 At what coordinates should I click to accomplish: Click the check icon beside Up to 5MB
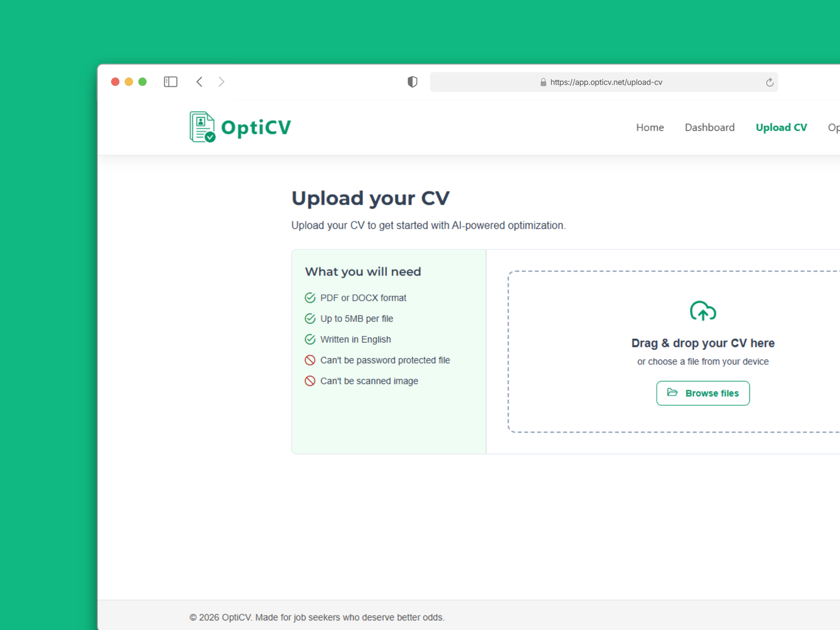click(x=310, y=319)
